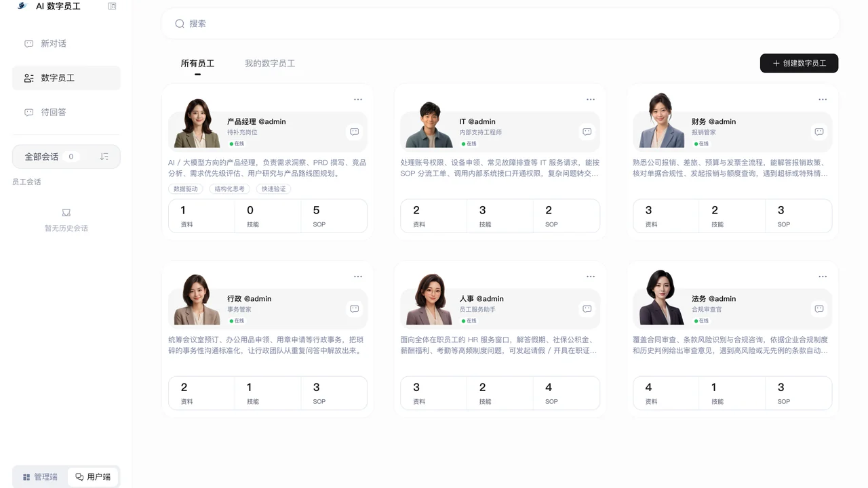Open 待回答 in the sidebar
The height and width of the screenshot is (488, 868).
coord(66,113)
